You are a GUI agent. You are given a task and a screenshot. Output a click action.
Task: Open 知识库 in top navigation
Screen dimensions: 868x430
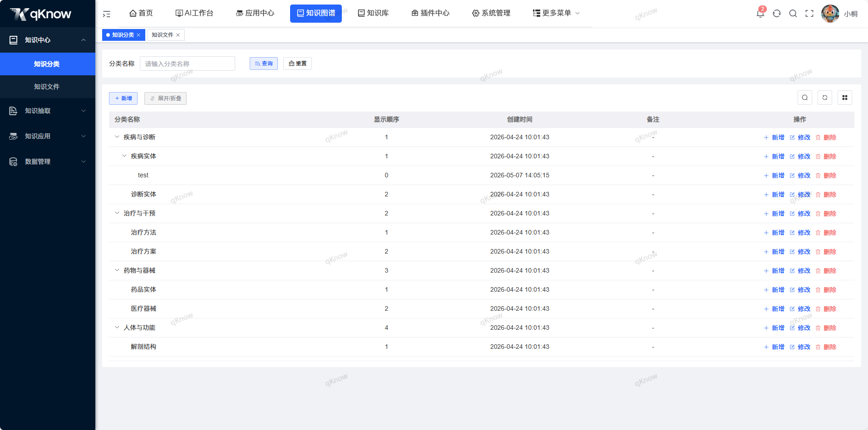click(x=373, y=13)
